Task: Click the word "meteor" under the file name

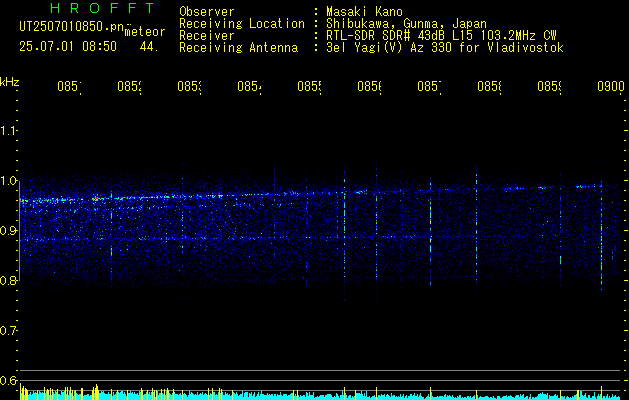Action: pos(145,32)
